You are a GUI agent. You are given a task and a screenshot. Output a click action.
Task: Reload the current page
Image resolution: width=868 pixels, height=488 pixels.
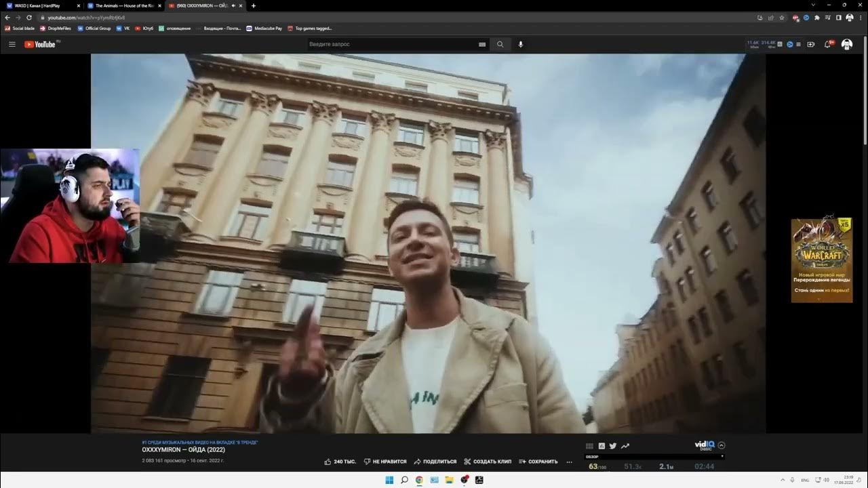coord(29,18)
